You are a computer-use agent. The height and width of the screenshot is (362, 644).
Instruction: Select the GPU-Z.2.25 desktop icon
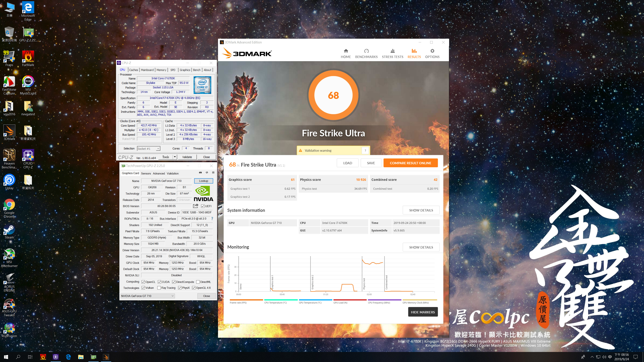click(x=28, y=34)
